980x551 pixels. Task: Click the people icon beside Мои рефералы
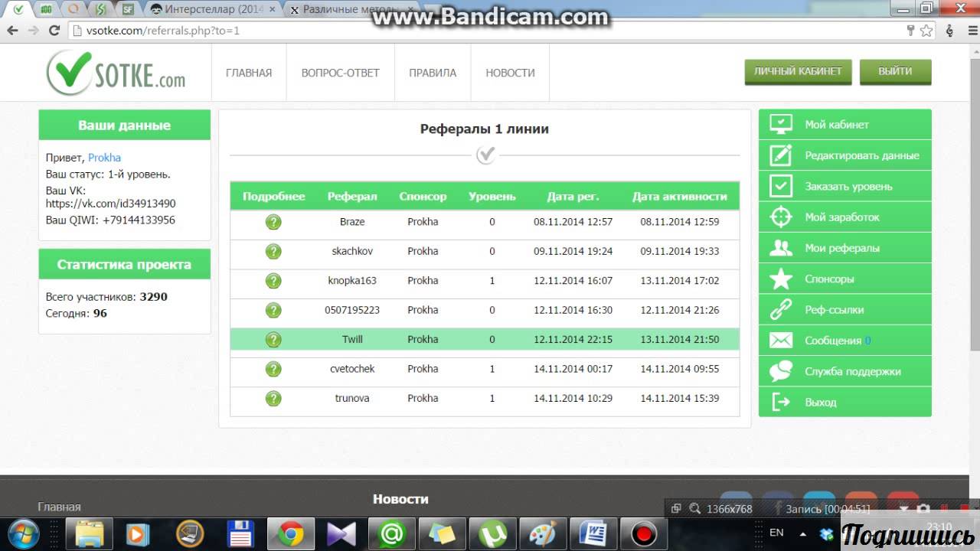780,248
